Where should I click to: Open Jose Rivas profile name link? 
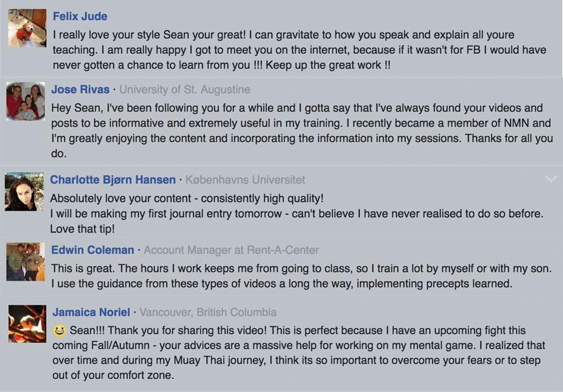pos(80,89)
